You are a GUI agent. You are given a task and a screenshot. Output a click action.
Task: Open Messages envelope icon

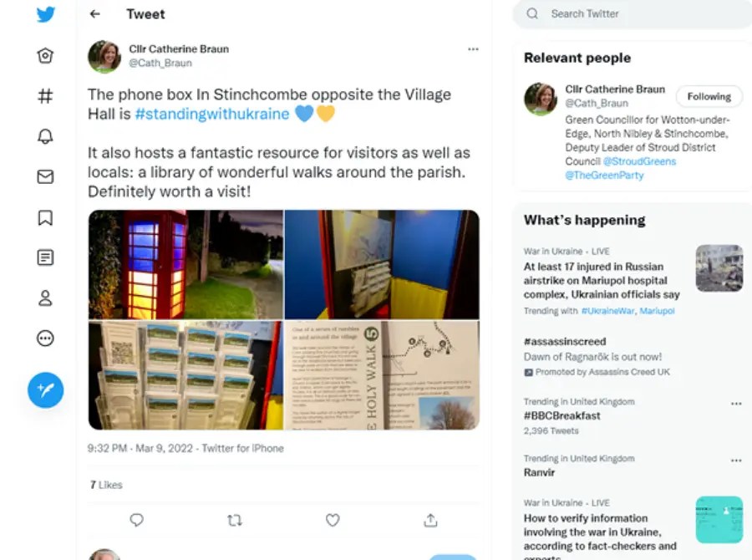point(45,176)
